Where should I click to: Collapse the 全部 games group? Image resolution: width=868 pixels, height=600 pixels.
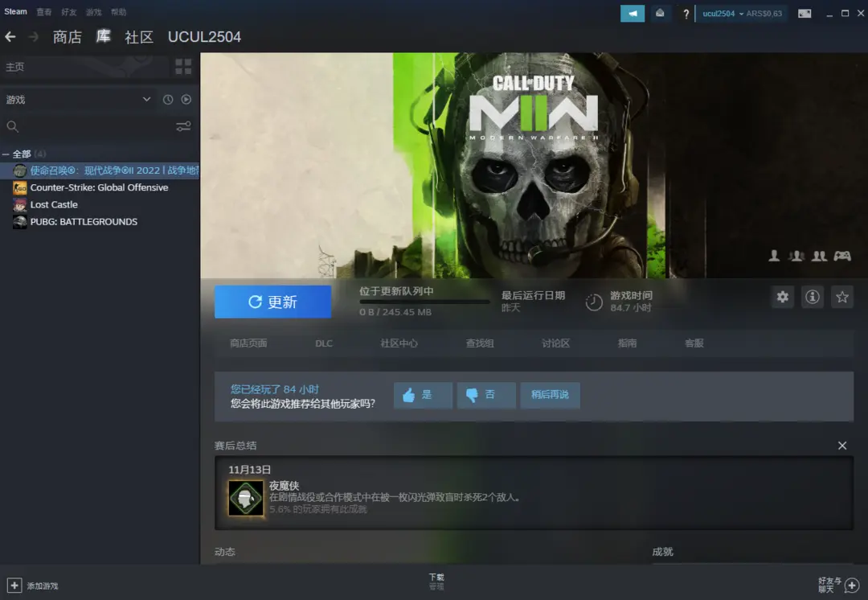pos(6,154)
